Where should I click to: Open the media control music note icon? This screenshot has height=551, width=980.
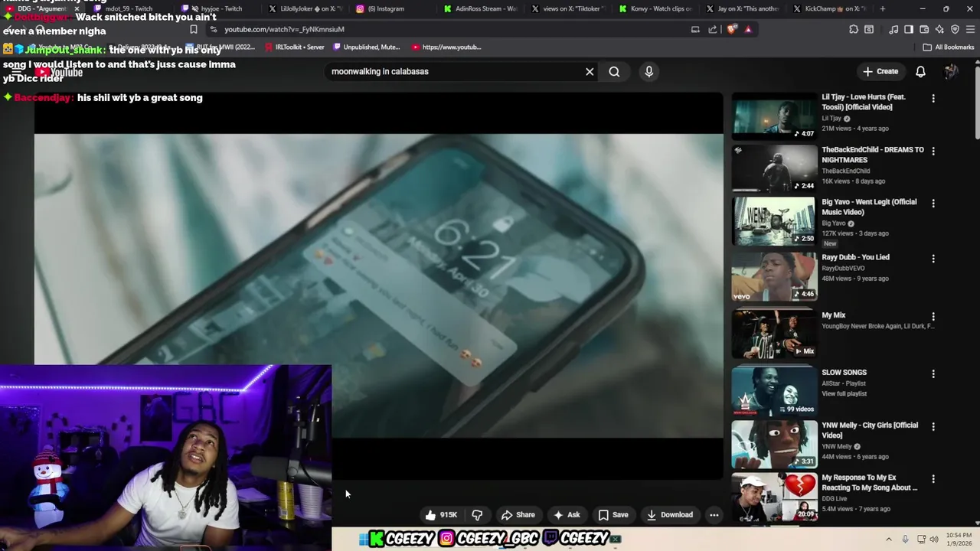pos(893,29)
